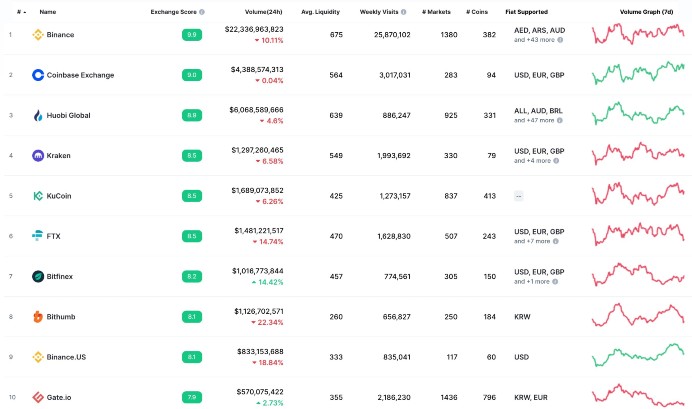Click the Binance exchange logo icon

(x=38, y=35)
